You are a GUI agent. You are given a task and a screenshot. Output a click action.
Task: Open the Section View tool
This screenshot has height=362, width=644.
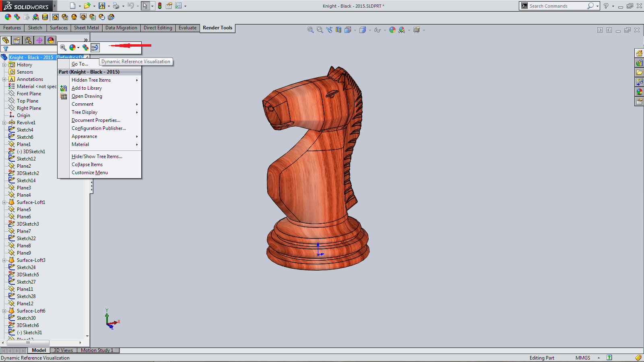(x=339, y=30)
